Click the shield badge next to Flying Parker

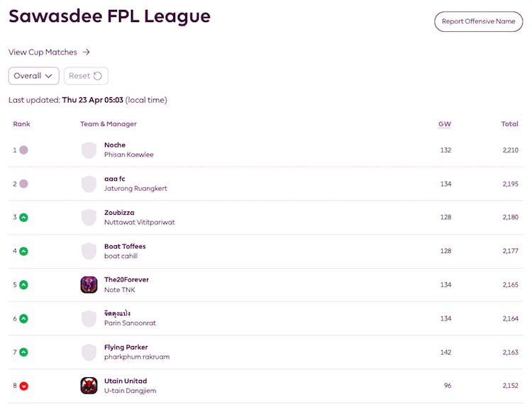(x=89, y=352)
